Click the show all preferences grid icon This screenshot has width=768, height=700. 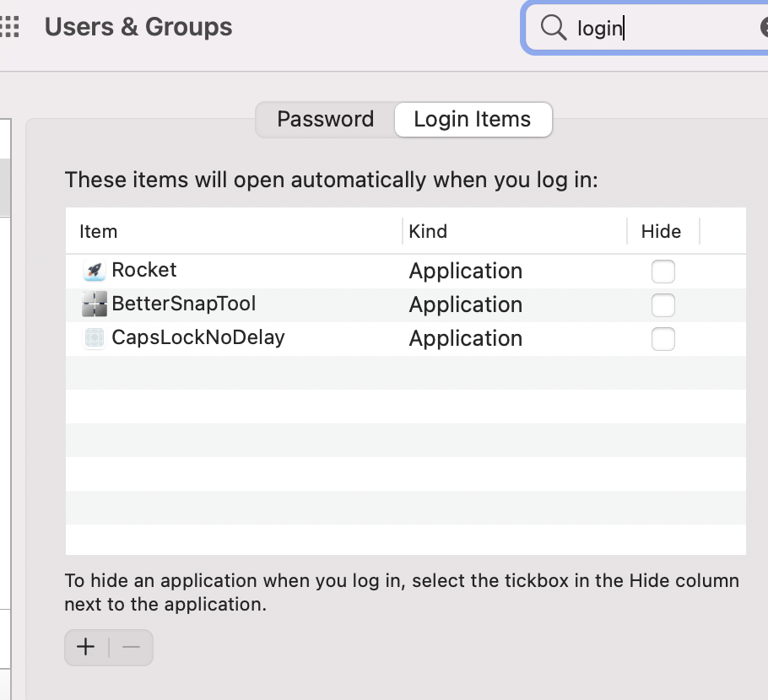click(x=8, y=27)
